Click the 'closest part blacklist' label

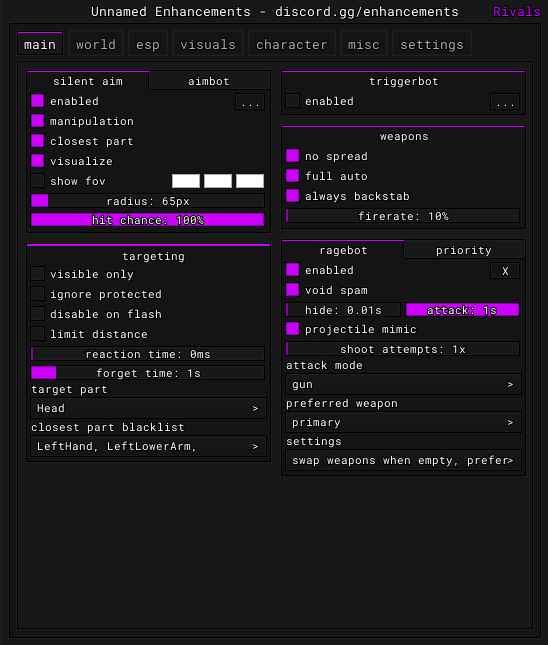point(108,427)
